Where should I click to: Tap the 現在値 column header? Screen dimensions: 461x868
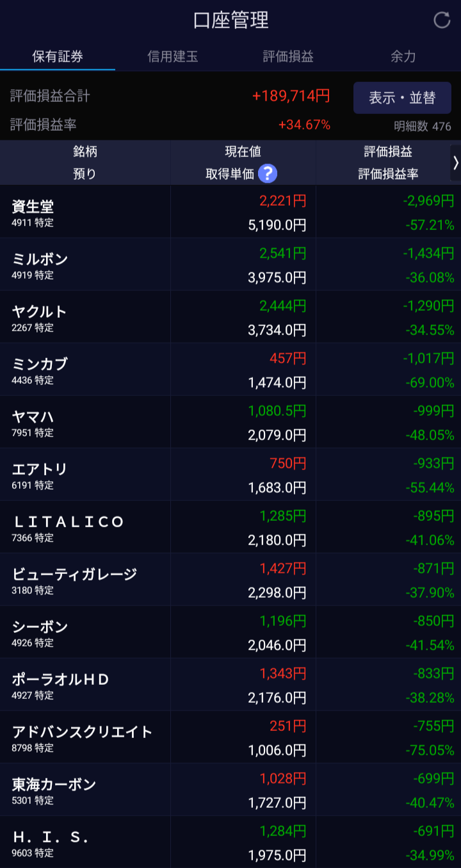[243, 152]
